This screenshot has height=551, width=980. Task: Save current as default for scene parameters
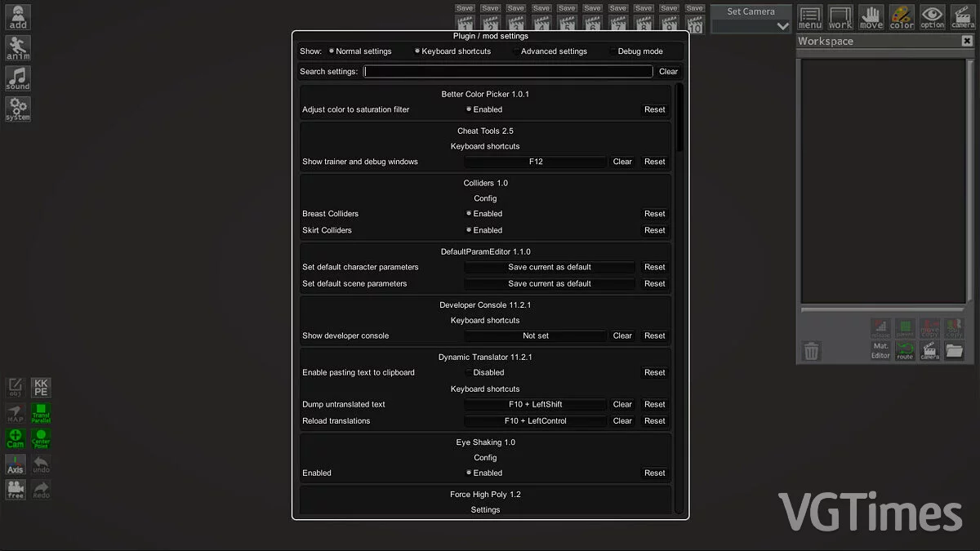pyautogui.click(x=550, y=284)
